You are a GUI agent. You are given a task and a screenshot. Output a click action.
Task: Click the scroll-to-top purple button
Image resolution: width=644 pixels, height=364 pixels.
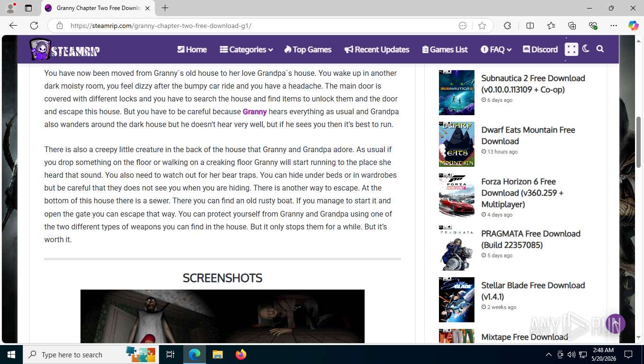(x=615, y=324)
